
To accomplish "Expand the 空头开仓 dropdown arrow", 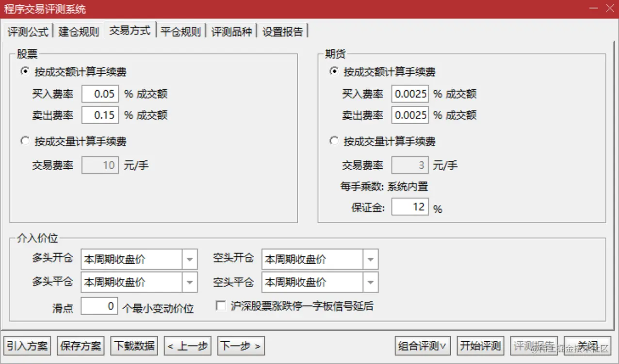I will (370, 260).
